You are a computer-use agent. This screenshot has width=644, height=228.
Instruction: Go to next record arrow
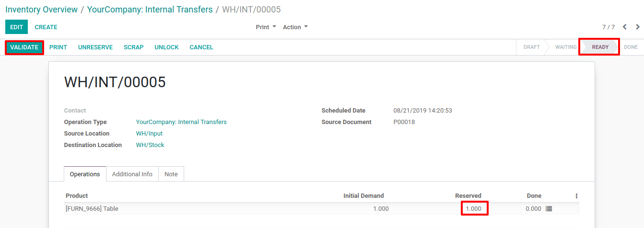pyautogui.click(x=638, y=27)
